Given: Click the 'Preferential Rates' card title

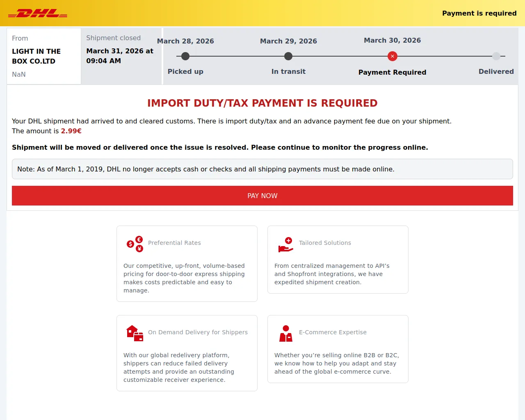Looking at the screenshot, I should [x=174, y=243].
